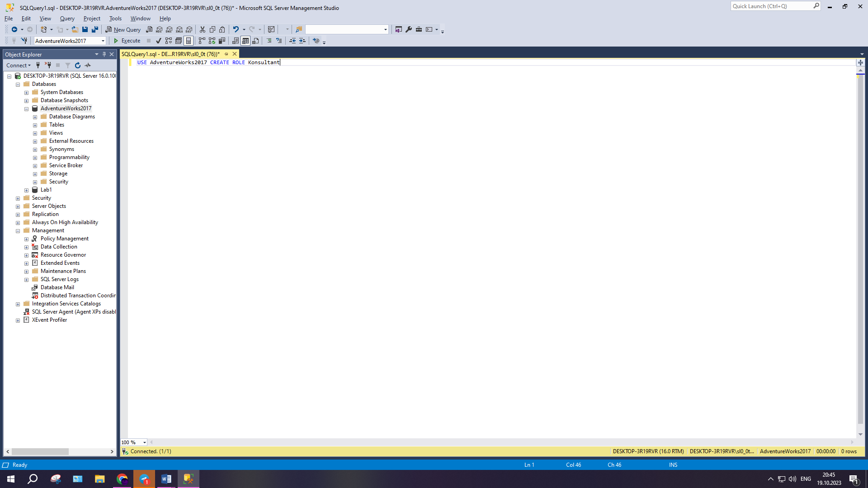This screenshot has width=868, height=488.
Task: Click the Query Options icon
Action: (179, 41)
